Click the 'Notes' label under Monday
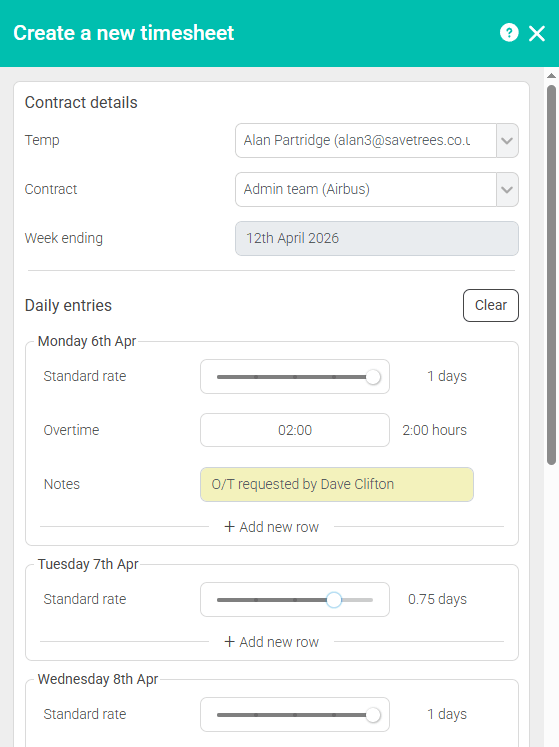 pyautogui.click(x=61, y=485)
